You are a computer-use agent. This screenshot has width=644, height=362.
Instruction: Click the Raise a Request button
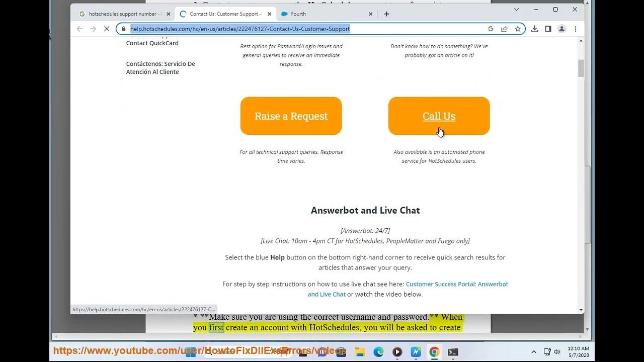click(291, 116)
